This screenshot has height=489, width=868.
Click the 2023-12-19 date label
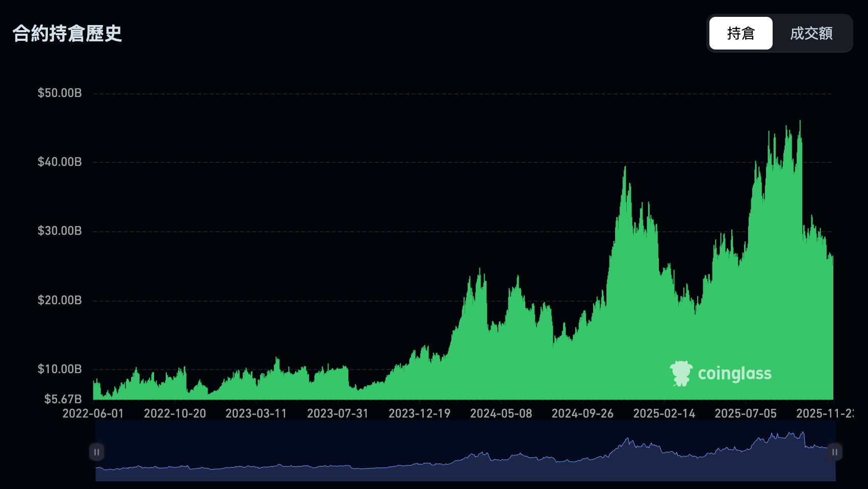[x=419, y=413]
